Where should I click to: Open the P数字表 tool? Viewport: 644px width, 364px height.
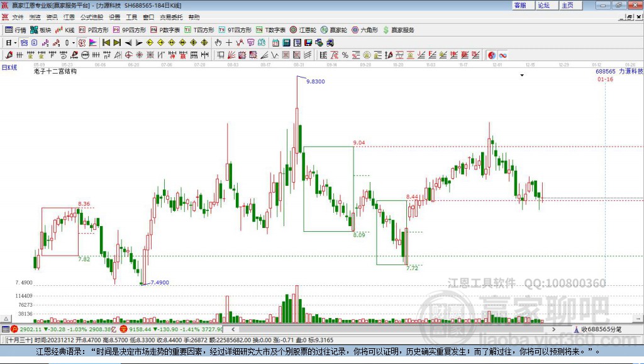click(x=165, y=30)
